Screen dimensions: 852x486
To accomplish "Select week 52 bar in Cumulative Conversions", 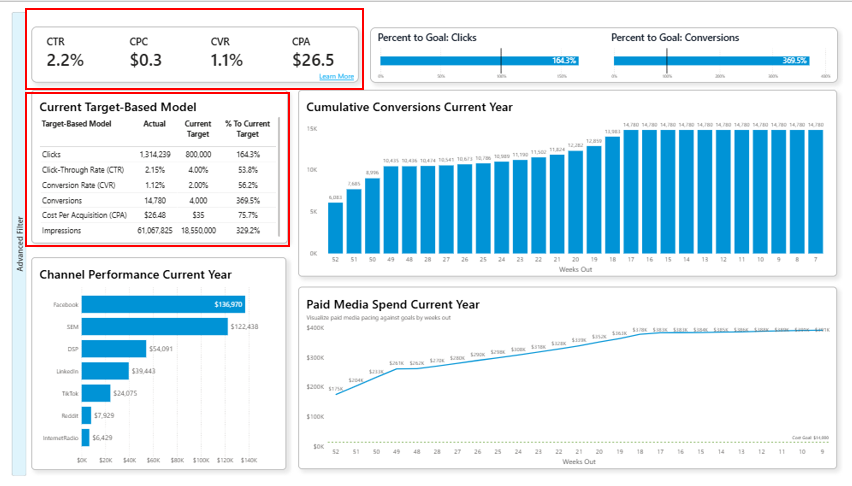I will coord(335,227).
